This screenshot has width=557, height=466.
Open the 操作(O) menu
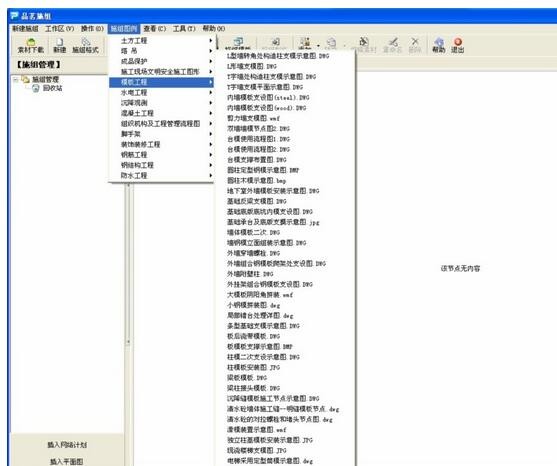92,29
